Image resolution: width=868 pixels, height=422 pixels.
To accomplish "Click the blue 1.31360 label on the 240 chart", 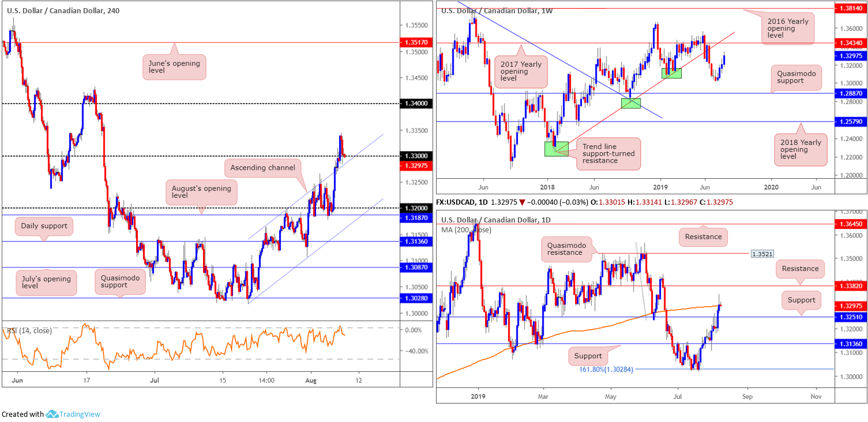I will pyautogui.click(x=416, y=242).
